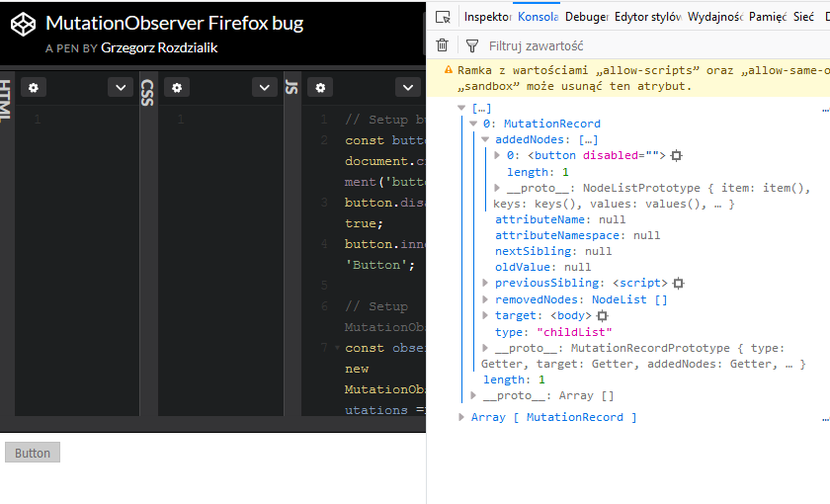The image size is (830, 504).
Task: Click the CodePen logo icon
Action: [x=24, y=25]
